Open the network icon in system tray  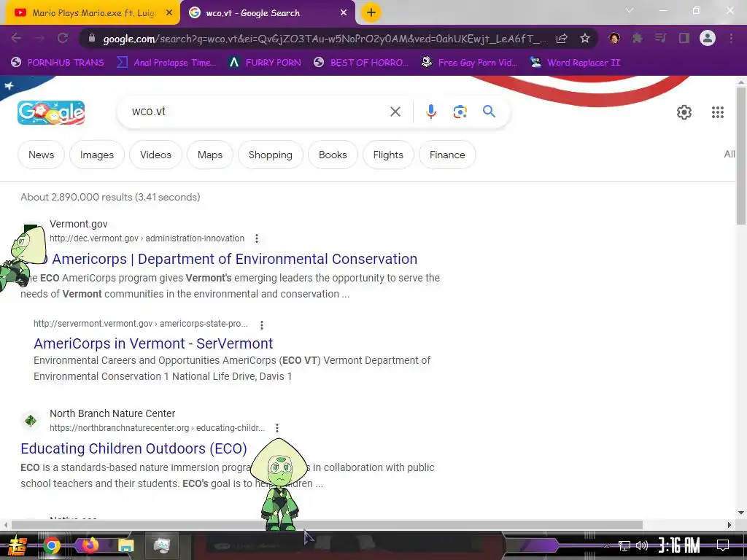pos(624,545)
